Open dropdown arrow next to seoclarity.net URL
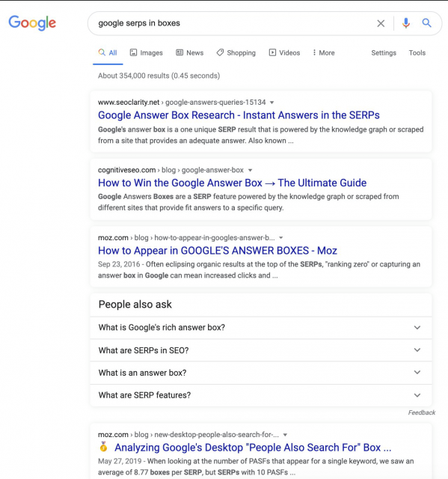 tap(271, 103)
